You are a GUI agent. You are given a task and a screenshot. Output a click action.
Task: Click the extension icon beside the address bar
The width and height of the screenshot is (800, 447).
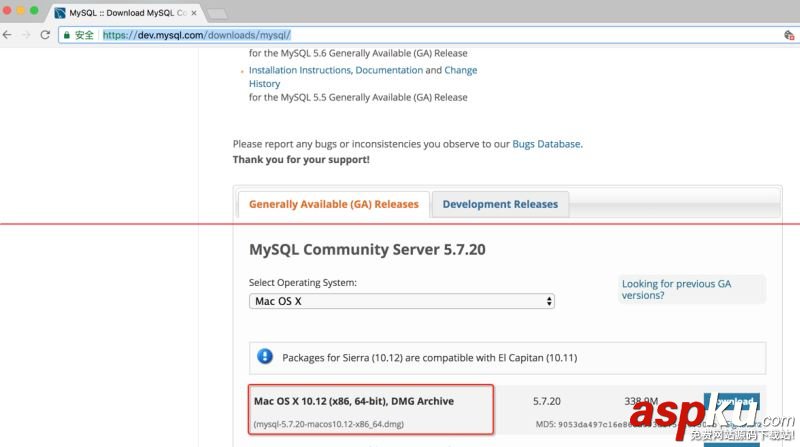[x=789, y=35]
